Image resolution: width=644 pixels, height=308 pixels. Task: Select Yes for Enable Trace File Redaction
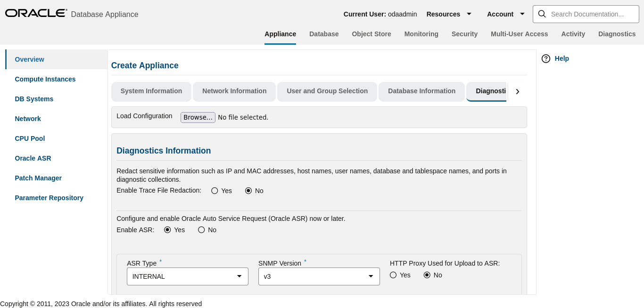(215, 191)
